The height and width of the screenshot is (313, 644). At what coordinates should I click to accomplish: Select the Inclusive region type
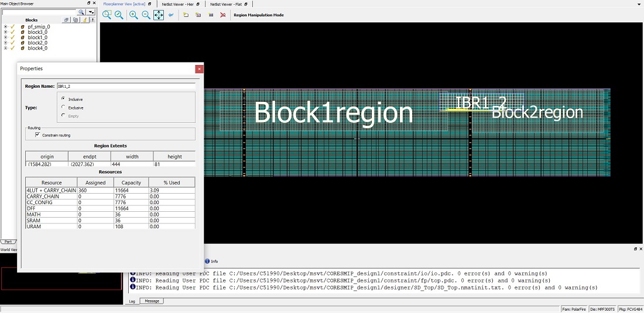[63, 99]
